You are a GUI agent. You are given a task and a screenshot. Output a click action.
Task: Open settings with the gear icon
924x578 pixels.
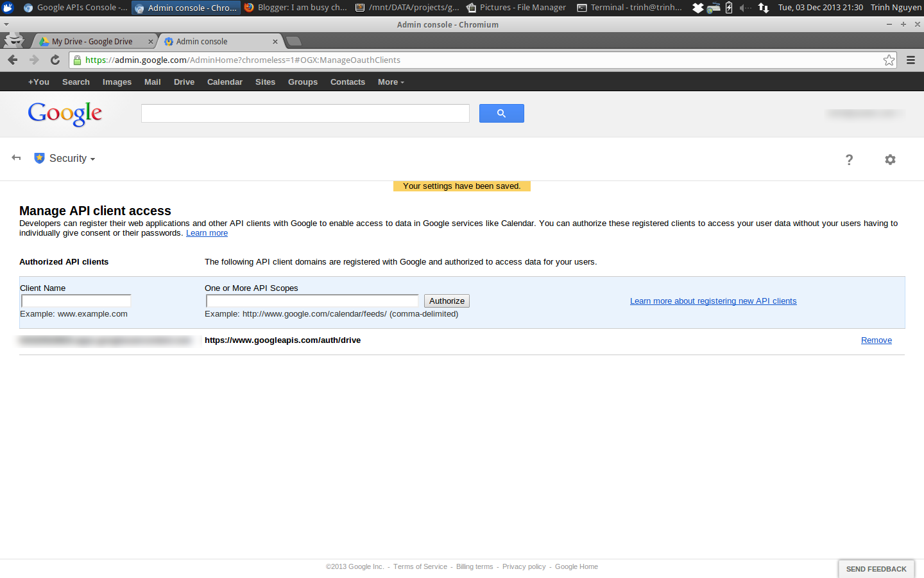pyautogui.click(x=890, y=159)
